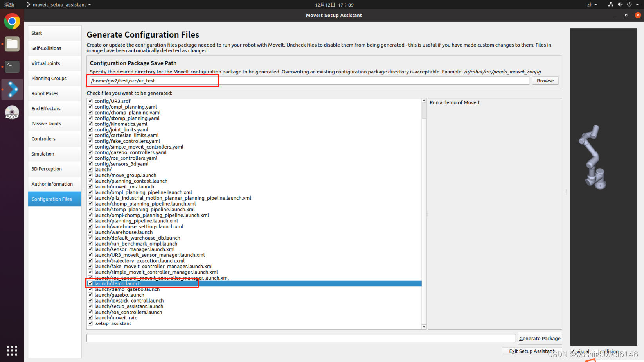
Task: Open the Files manager in the dock
Action: (12, 44)
